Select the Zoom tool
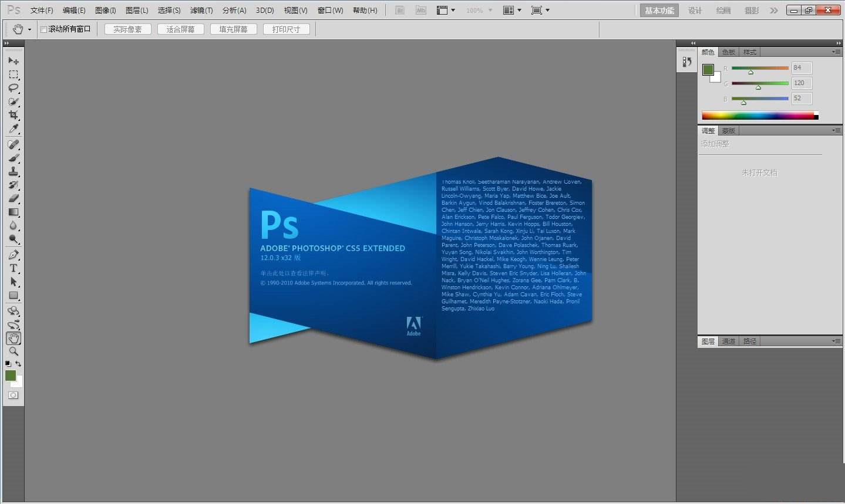845x504 pixels. click(x=14, y=351)
